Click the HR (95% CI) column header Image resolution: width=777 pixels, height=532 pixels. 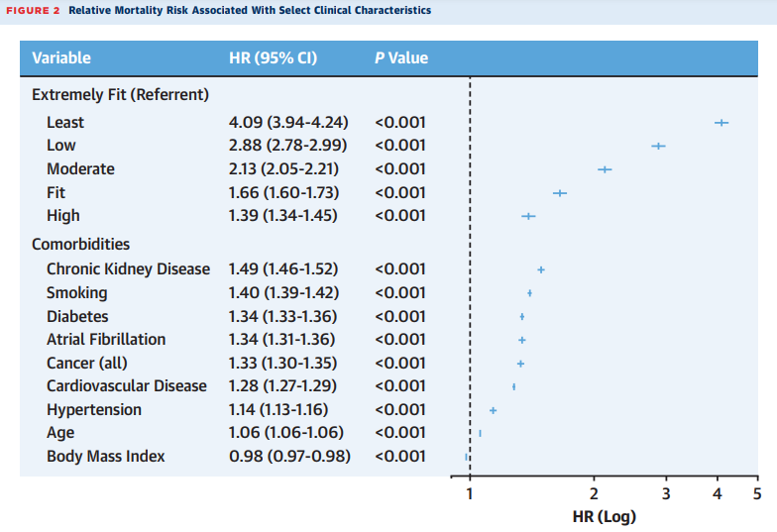click(273, 57)
